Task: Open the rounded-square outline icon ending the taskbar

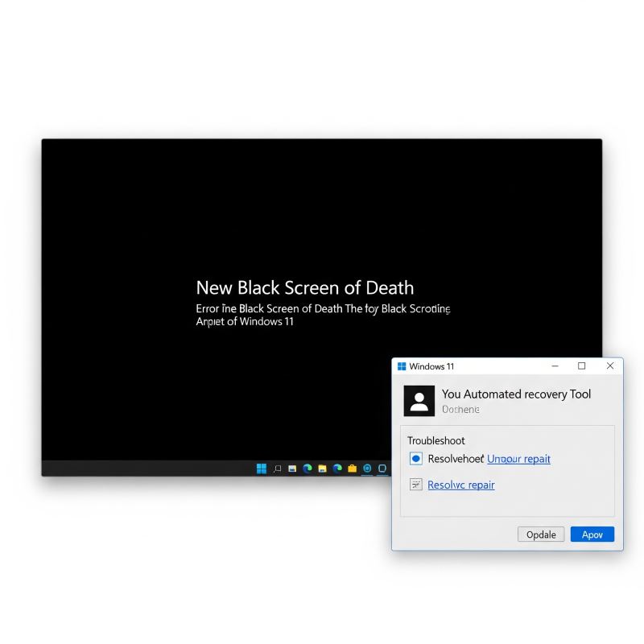Action: click(382, 469)
